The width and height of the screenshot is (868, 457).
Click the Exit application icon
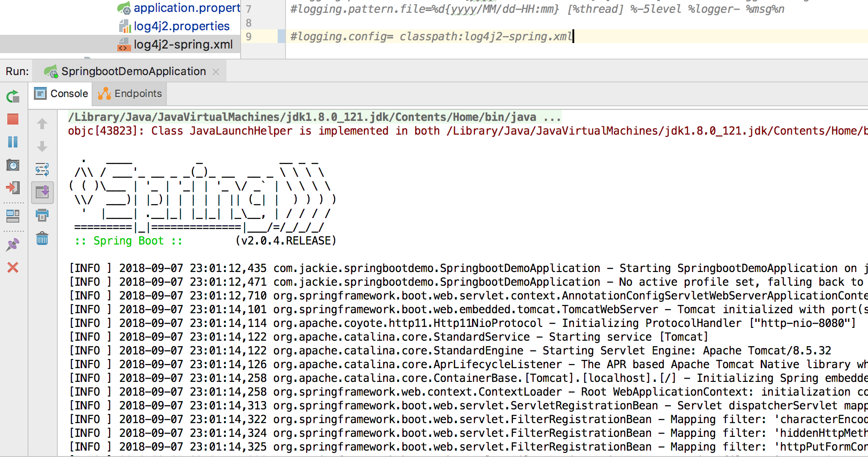point(13,188)
